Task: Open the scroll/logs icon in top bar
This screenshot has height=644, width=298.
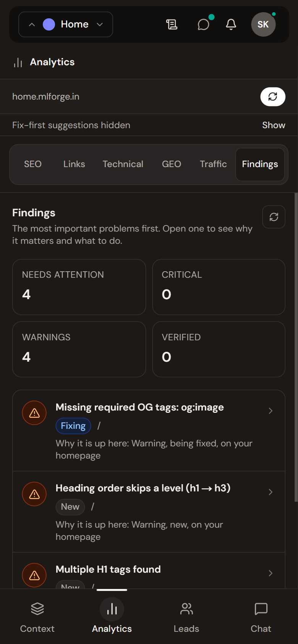Action: click(x=172, y=24)
